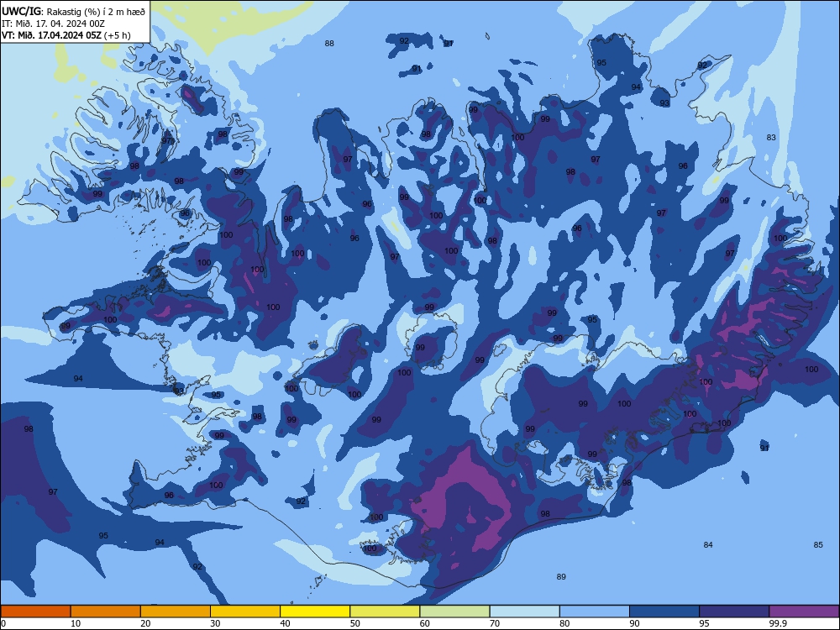Viewport: 840px width, 630px height.
Task: Click the "0" legend scale label
Action: (3, 623)
